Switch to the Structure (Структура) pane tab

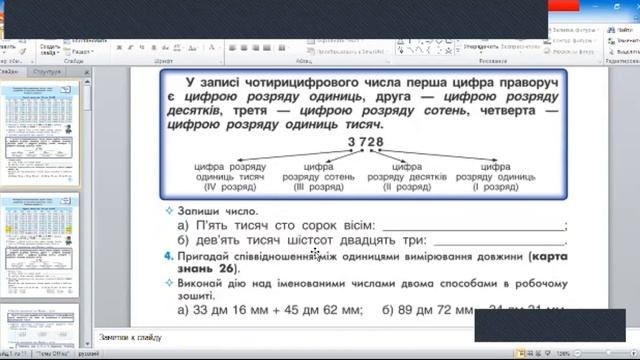pyautogui.click(x=47, y=71)
